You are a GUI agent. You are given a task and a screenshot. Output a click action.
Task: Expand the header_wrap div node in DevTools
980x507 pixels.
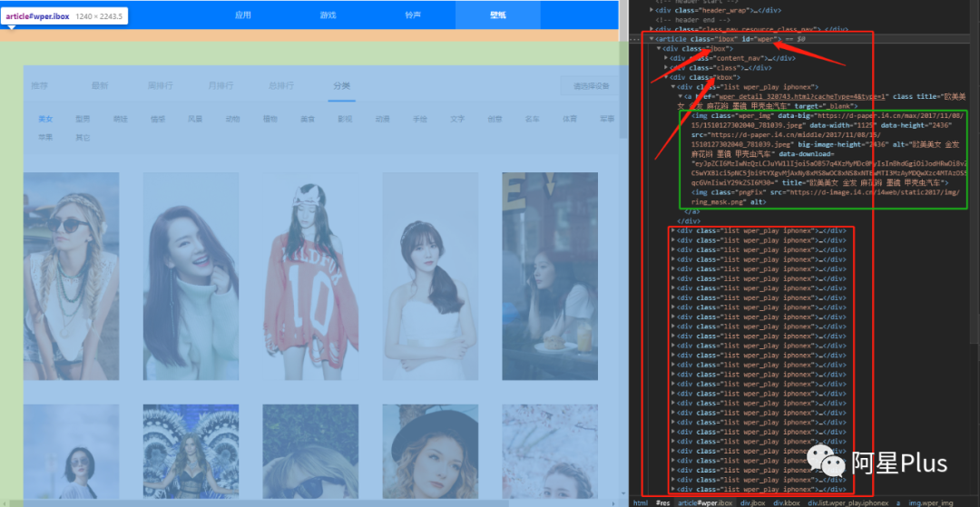click(x=652, y=11)
